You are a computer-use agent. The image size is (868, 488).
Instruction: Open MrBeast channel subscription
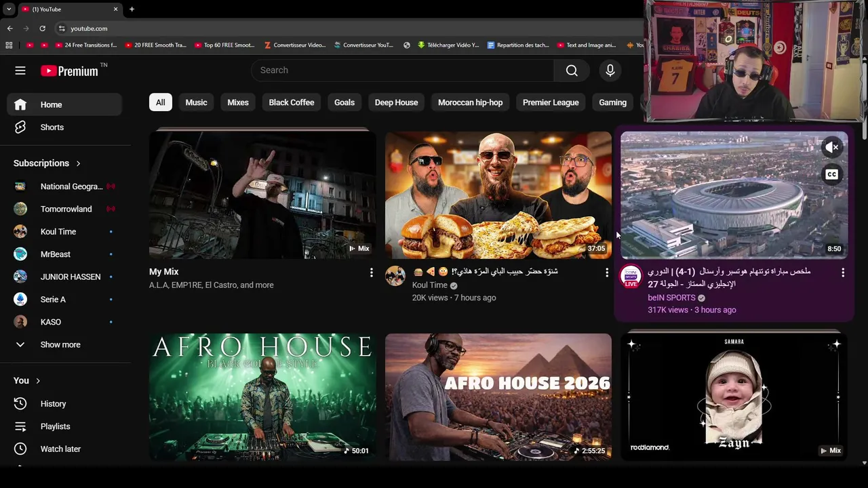pos(64,254)
